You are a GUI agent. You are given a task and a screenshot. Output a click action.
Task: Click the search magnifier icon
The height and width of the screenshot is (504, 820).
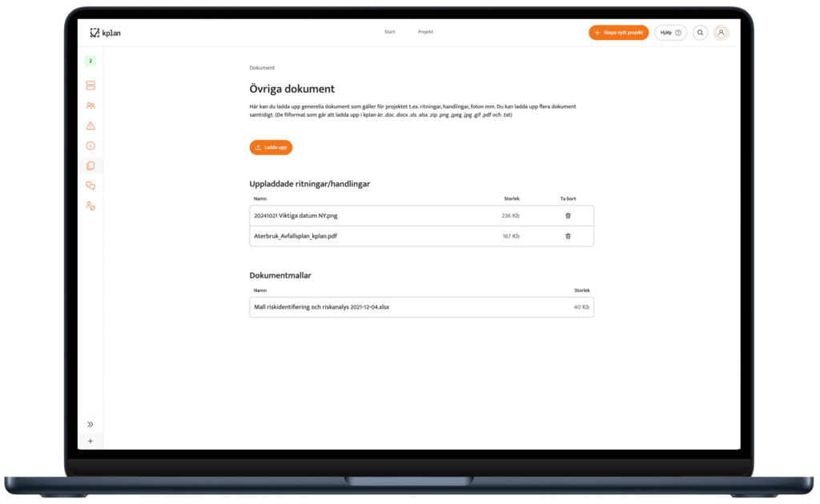coord(701,33)
